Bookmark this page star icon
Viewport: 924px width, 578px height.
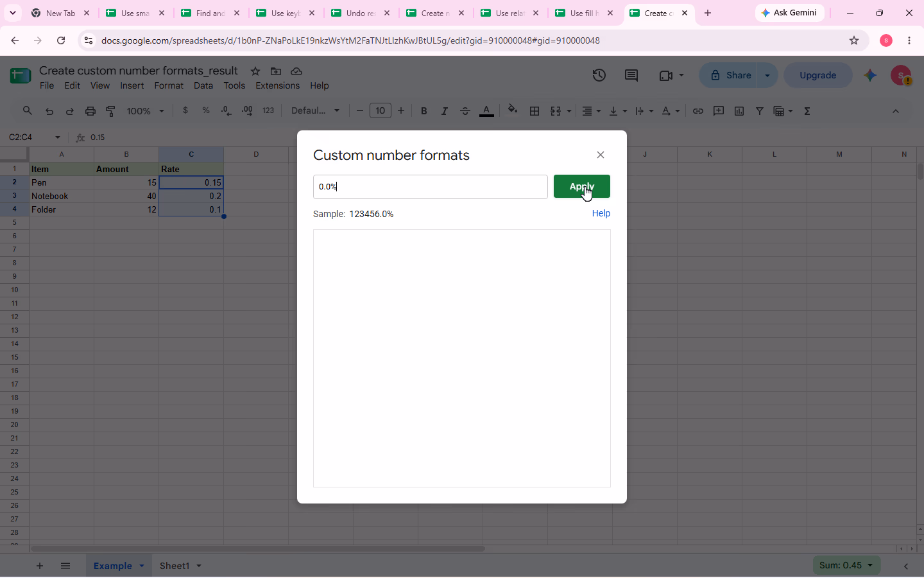(x=854, y=40)
